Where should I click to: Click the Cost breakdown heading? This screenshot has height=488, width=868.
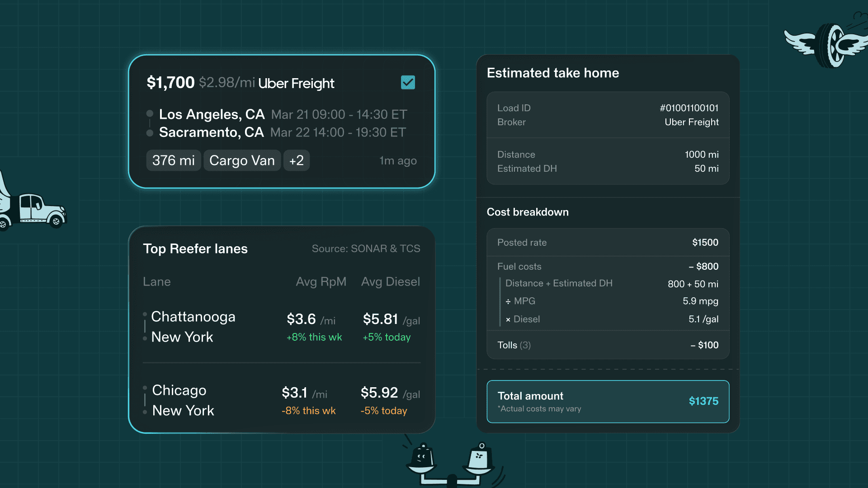[528, 212]
